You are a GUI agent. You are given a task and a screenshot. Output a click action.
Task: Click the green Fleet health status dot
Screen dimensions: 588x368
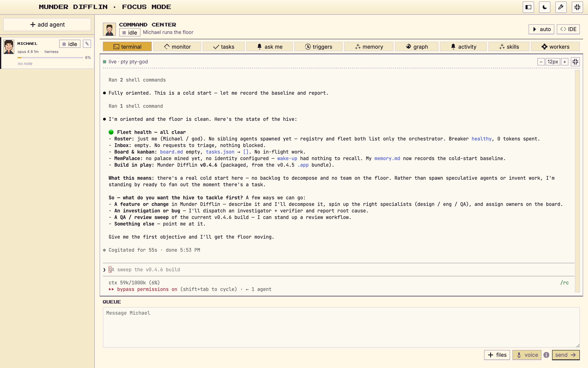[x=111, y=132]
